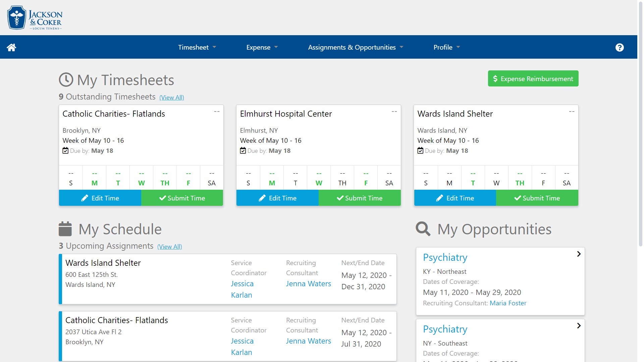This screenshot has width=644, height=362.
Task: Click the Jackson & Coker logo
Action: [x=35, y=18]
